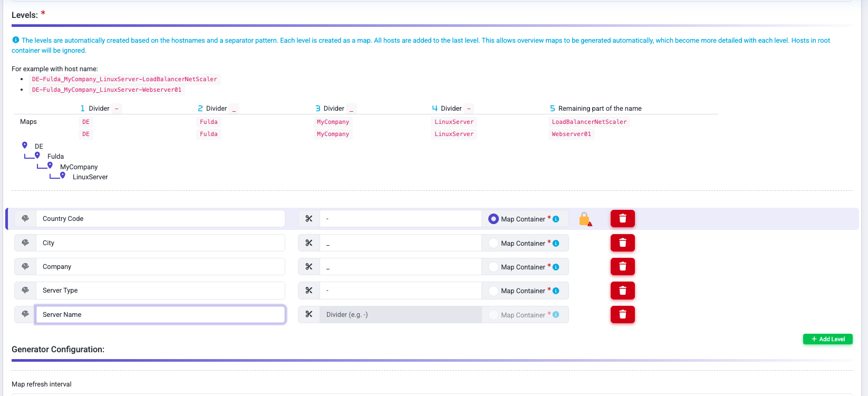Select LinuxServer in the map tree
868x396 pixels.
[90, 177]
